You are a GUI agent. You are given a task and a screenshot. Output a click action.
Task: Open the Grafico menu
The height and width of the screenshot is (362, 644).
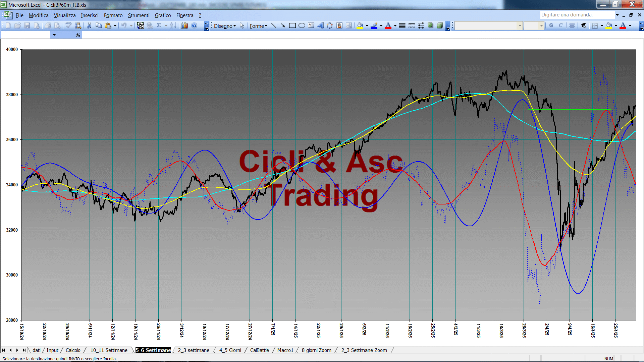coord(163,15)
